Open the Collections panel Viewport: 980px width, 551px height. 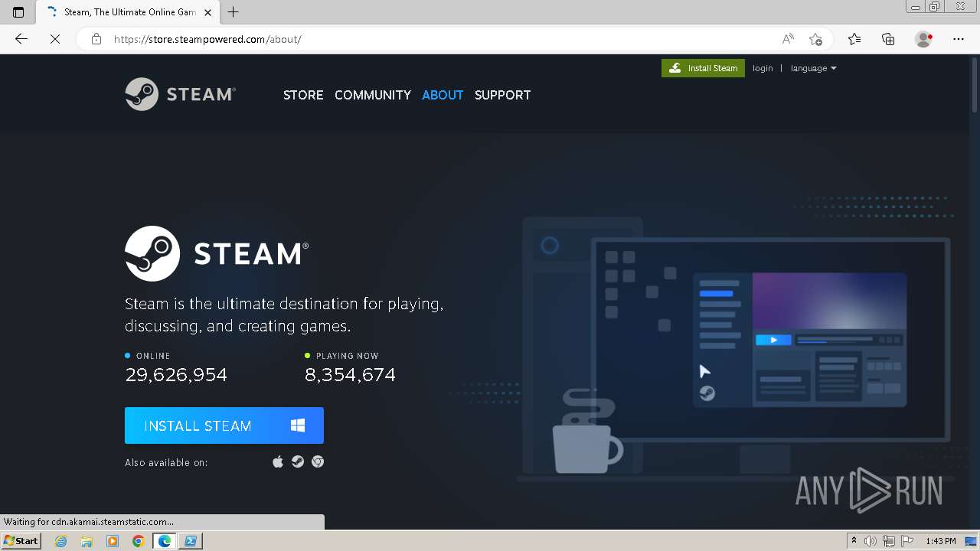tap(888, 39)
